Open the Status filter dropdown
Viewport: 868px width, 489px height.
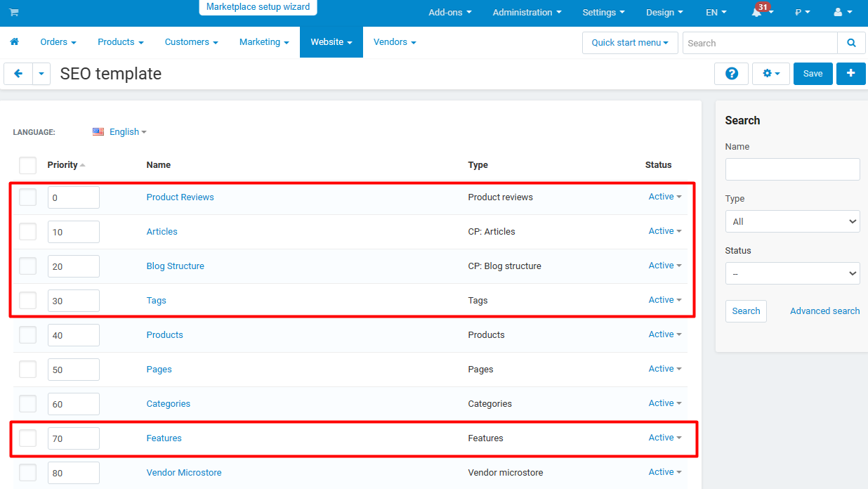click(792, 273)
